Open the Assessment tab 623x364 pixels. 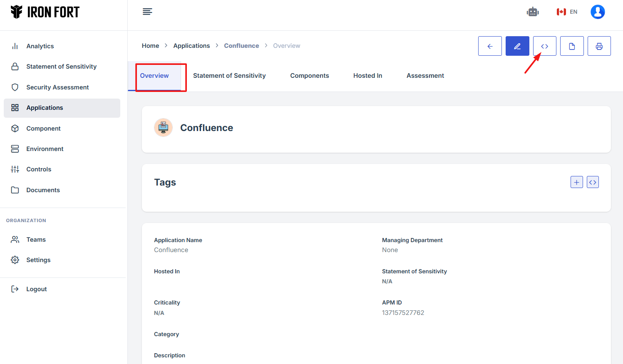click(425, 76)
